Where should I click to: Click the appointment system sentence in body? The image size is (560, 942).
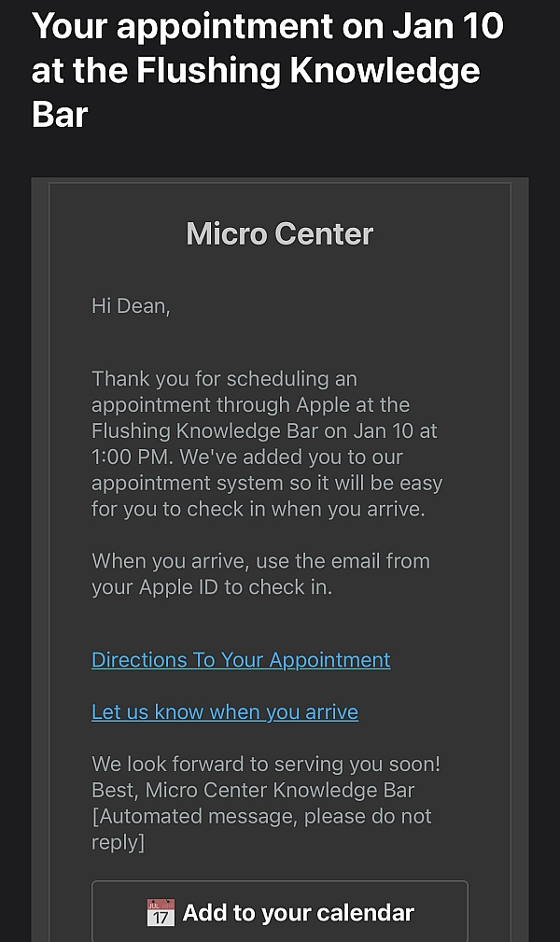267,484
